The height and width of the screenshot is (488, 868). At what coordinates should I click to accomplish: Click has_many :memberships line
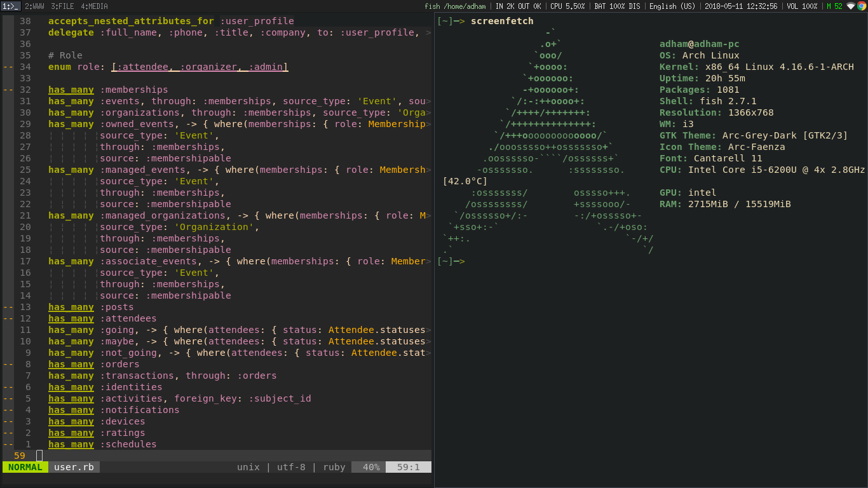(x=108, y=90)
